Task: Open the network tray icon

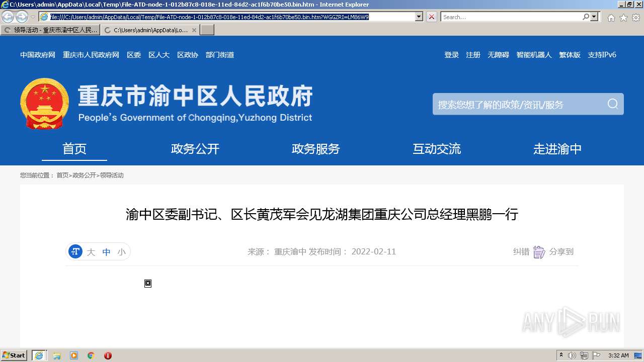Action: 584,355
